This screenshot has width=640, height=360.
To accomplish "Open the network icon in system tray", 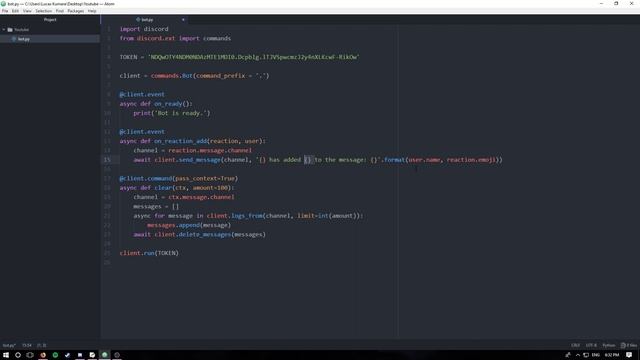I will pyautogui.click(x=586, y=355).
